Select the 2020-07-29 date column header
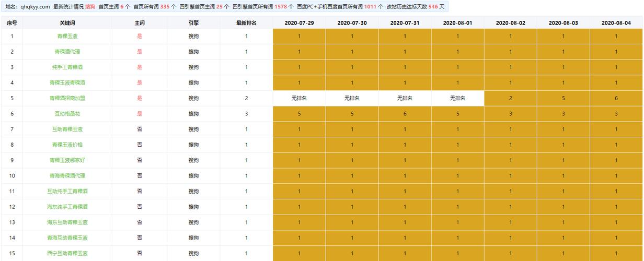Image resolution: width=644 pixels, height=261 pixels. tap(300, 23)
